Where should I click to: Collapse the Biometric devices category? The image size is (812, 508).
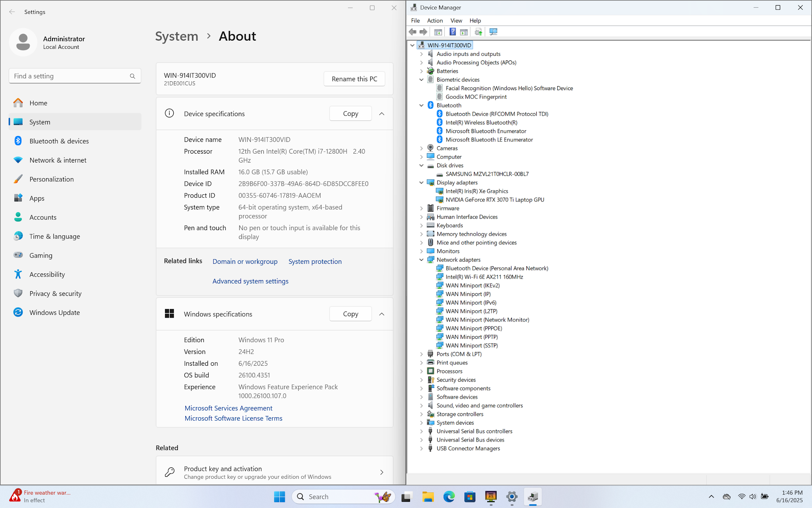[x=422, y=79]
